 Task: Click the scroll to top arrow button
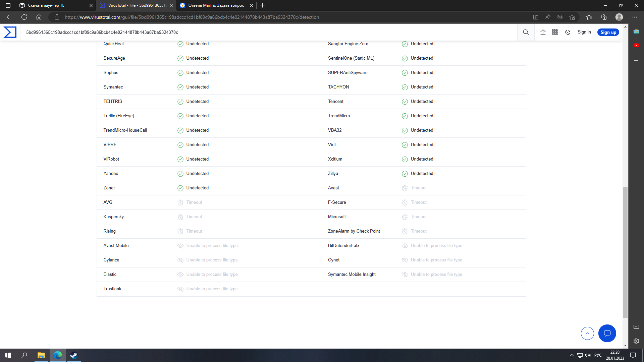(x=587, y=333)
